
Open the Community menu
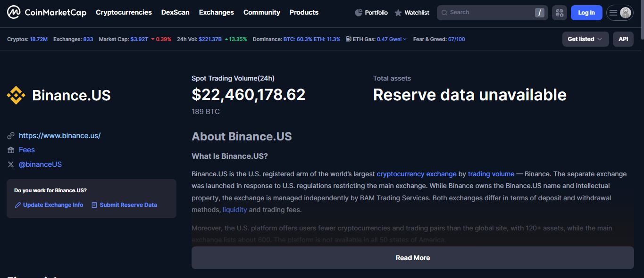click(x=262, y=12)
